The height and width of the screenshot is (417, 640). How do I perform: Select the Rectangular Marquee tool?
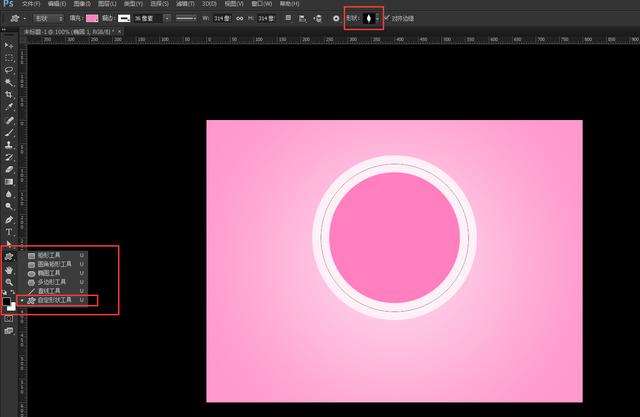click(9, 58)
